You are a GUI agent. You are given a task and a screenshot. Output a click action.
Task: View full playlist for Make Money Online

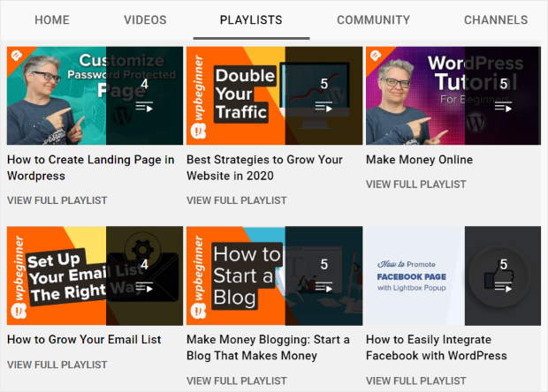pos(415,185)
